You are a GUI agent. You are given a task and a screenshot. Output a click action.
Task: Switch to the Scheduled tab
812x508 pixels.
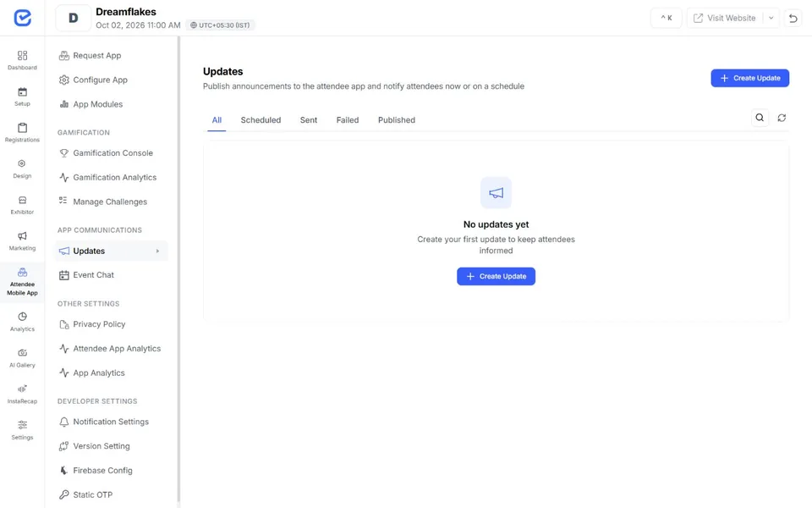261,120
